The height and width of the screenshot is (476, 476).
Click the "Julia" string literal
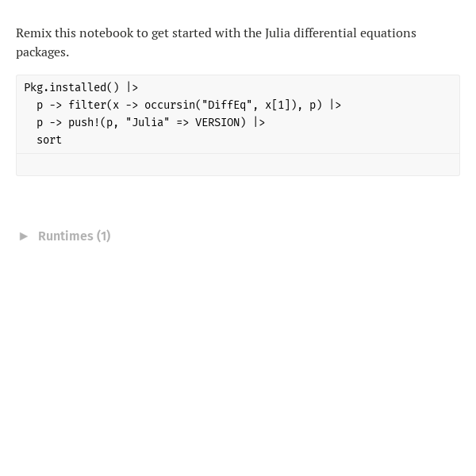pyautogui.click(x=148, y=123)
